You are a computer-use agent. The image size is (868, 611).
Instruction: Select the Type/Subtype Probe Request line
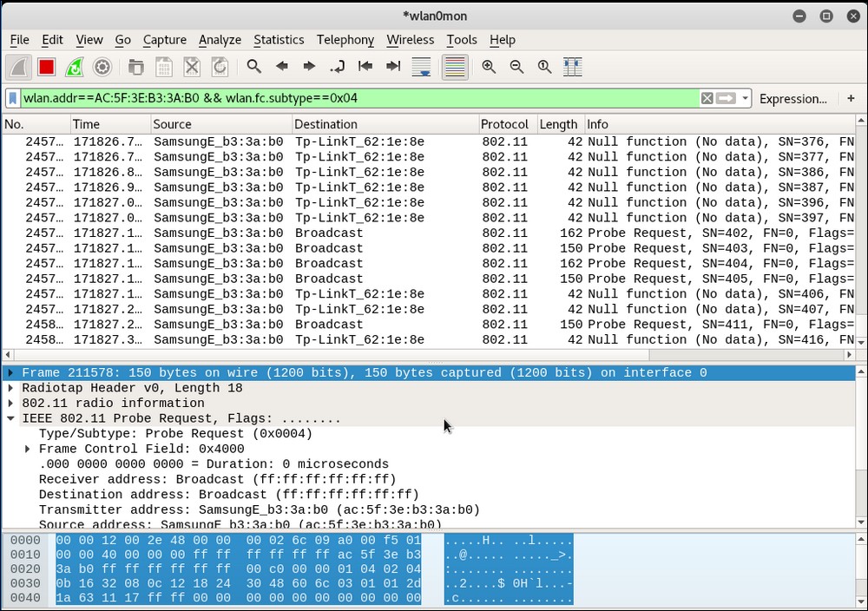pyautogui.click(x=175, y=434)
